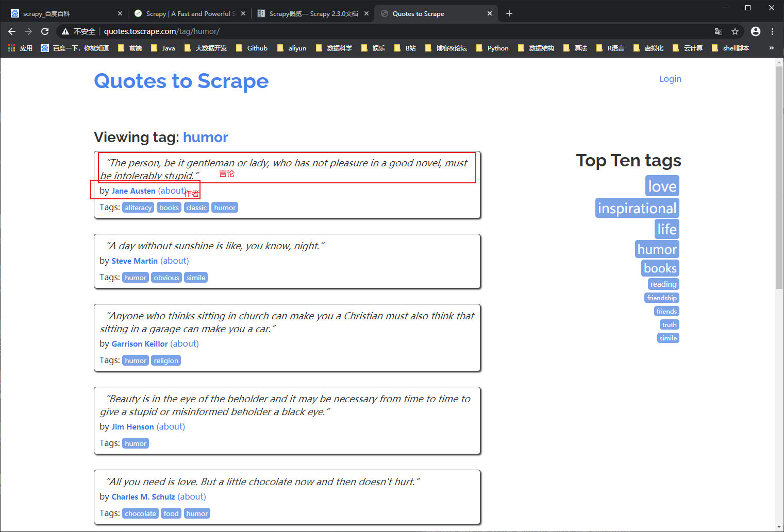Click the Login link
The height and width of the screenshot is (532, 784).
pos(670,79)
